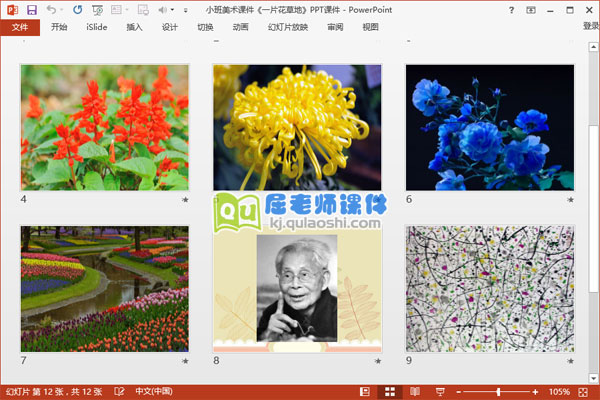Click slide number 7 label
Screen dimensions: 600x400
(24, 361)
